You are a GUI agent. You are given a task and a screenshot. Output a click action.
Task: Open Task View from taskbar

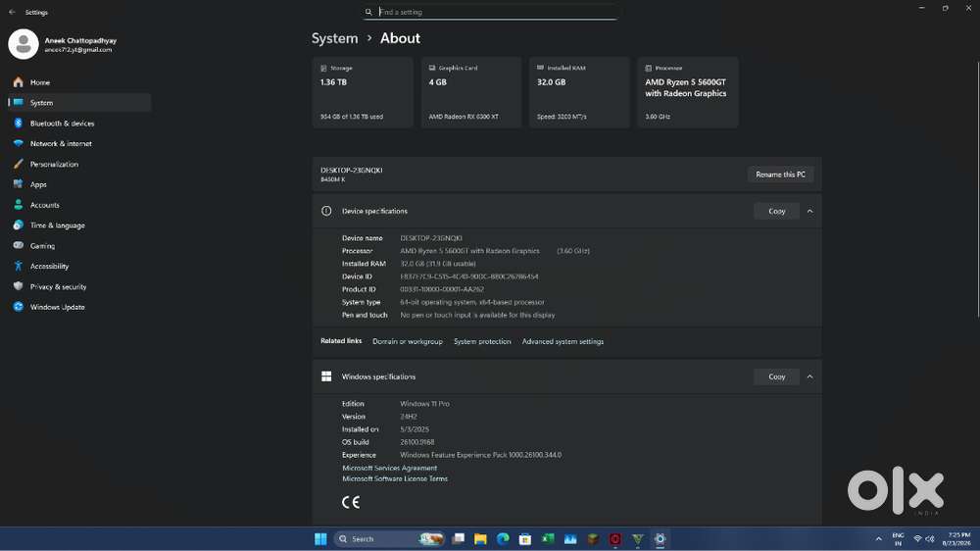click(x=459, y=538)
